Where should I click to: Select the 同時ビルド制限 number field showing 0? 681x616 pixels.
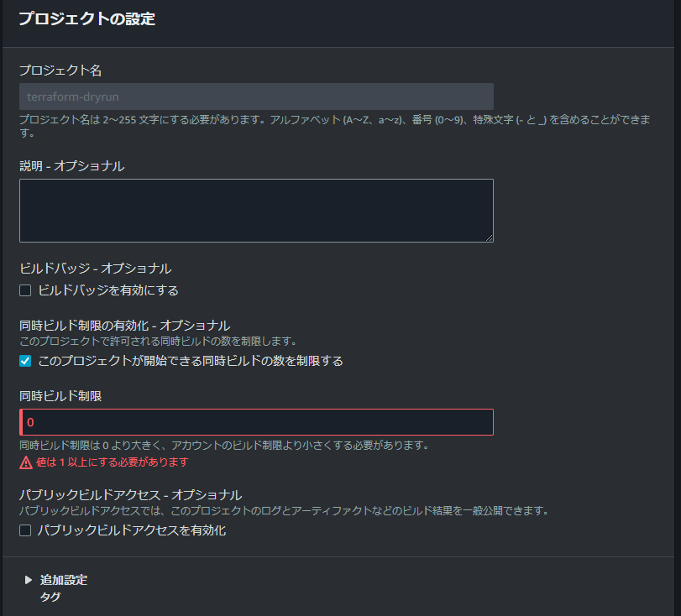point(256,422)
